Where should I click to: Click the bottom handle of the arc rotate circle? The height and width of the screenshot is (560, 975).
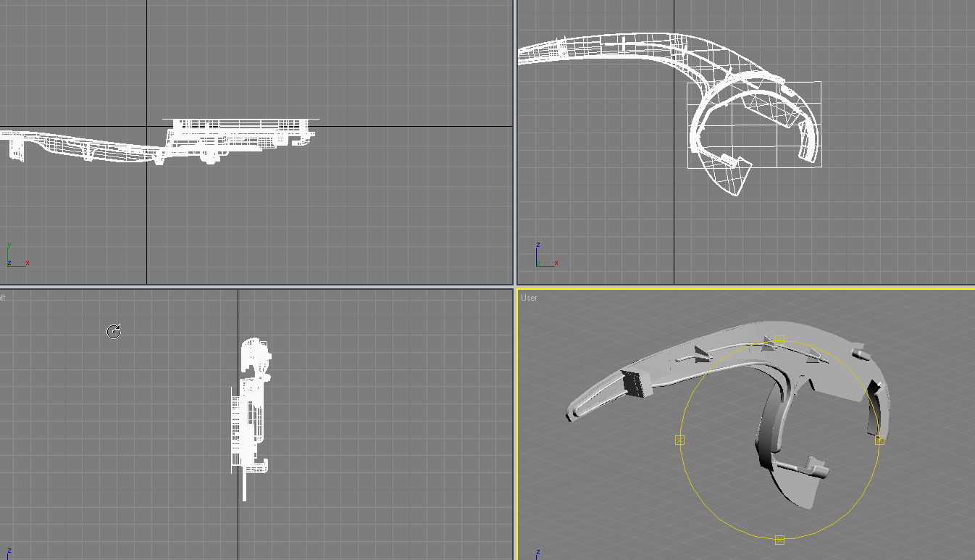coord(779,540)
